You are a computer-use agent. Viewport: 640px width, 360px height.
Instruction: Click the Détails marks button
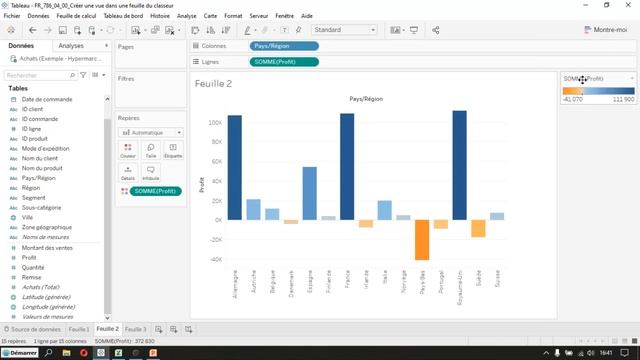pyautogui.click(x=128, y=173)
